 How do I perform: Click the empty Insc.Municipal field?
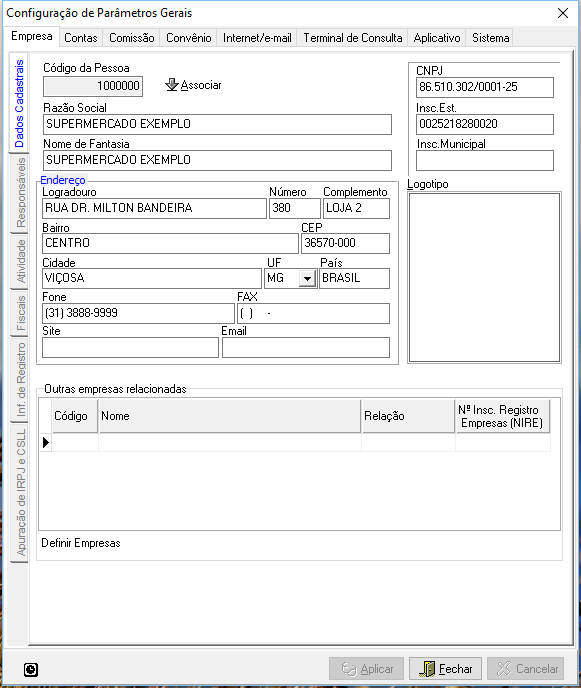[485, 161]
